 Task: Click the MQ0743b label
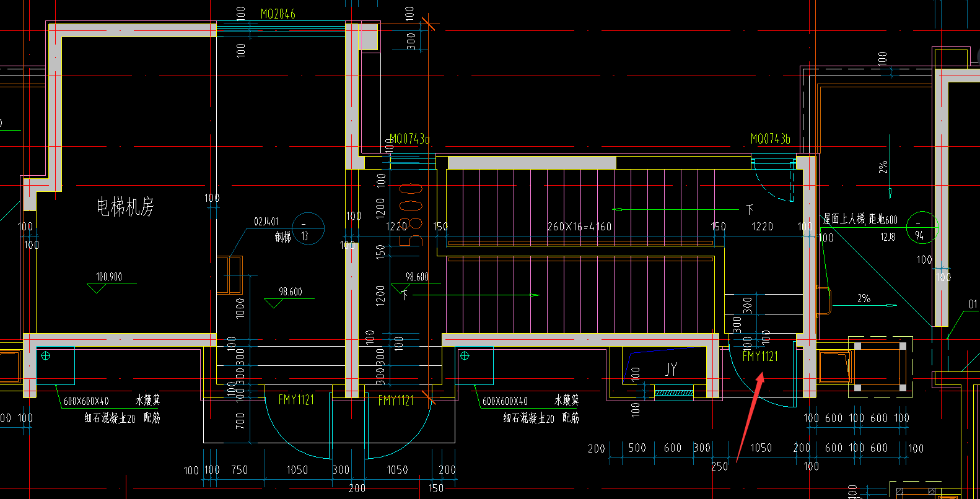tap(770, 139)
